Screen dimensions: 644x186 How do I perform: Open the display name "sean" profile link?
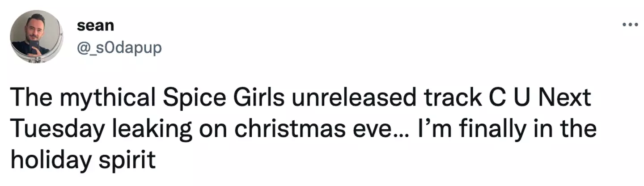[x=95, y=25]
